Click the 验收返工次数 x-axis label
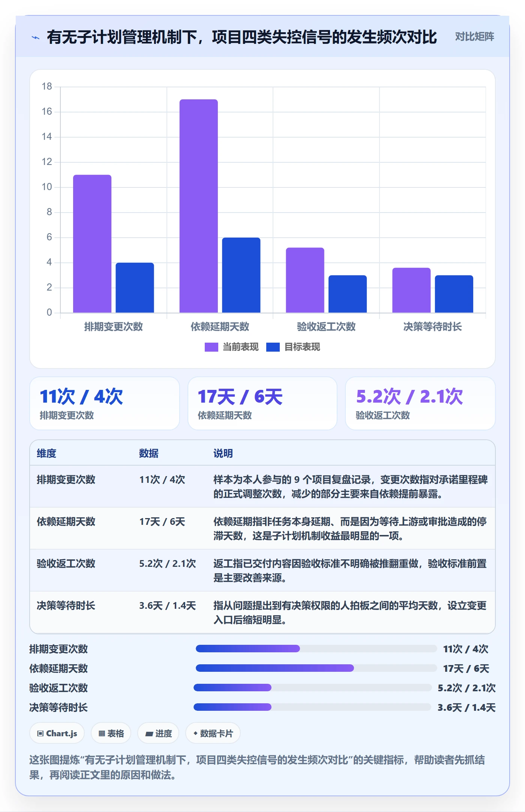 [x=326, y=327]
